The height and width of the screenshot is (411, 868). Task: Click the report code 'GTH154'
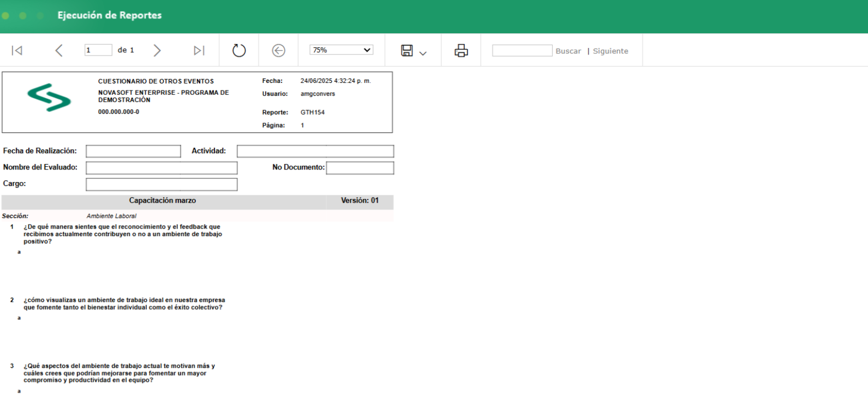[313, 112]
